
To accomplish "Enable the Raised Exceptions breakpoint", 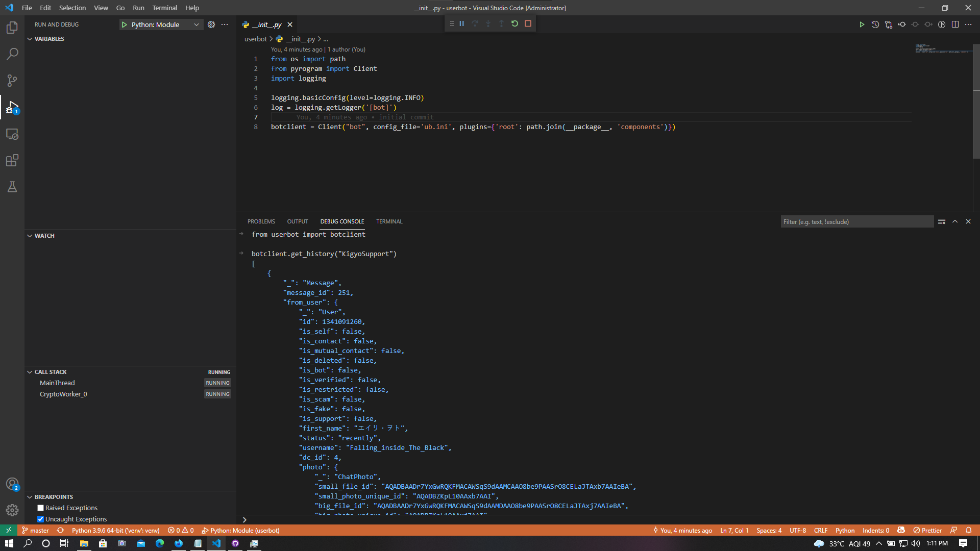I will tap(40, 508).
